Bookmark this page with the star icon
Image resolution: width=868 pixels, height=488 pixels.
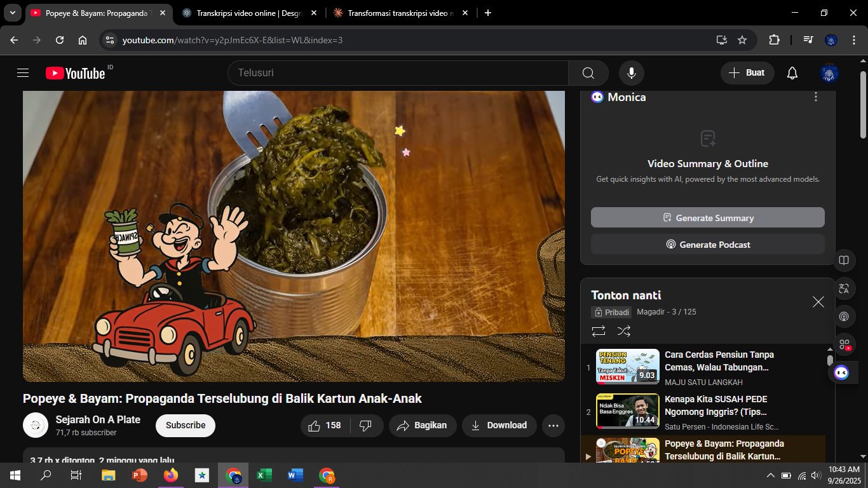742,40
